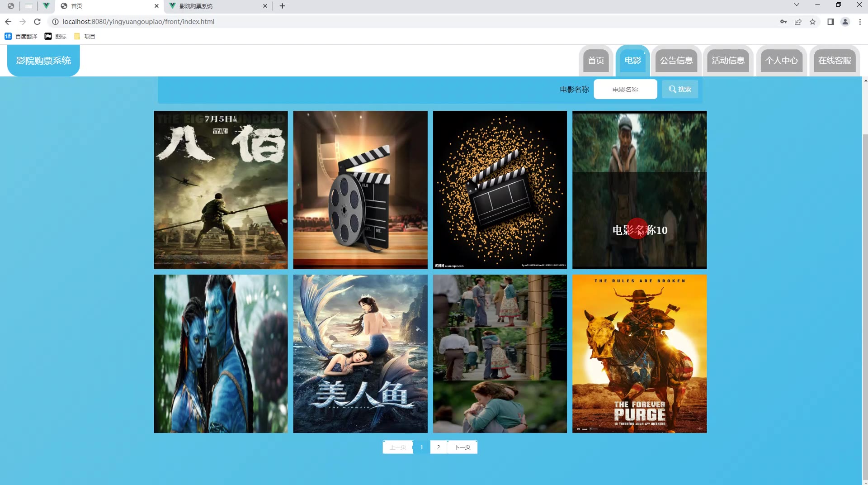Click the 搜索 search button

click(680, 89)
